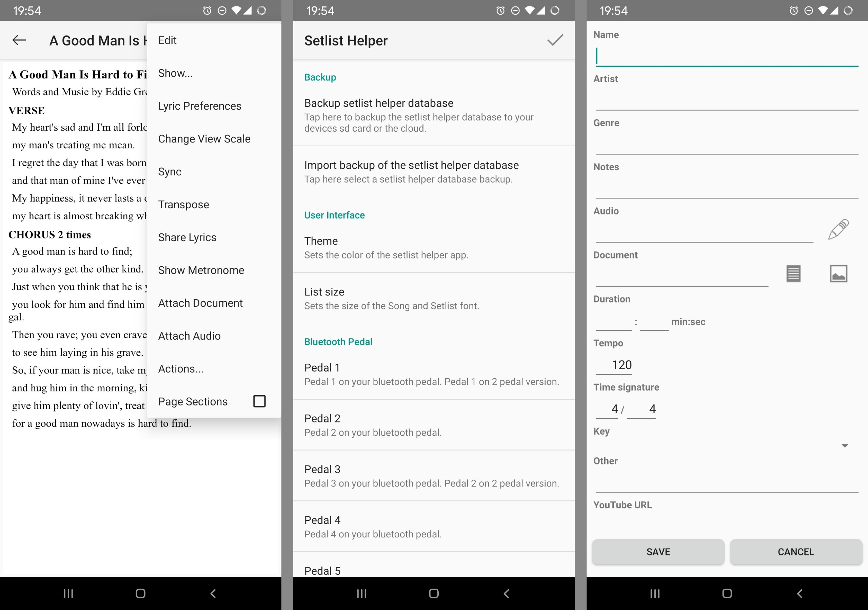Open the Actions... submenu

click(181, 369)
